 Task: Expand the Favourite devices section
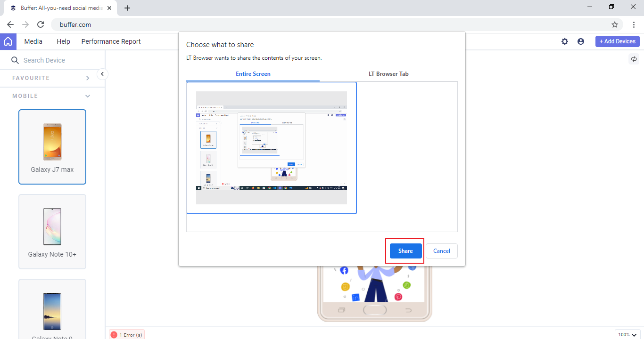click(x=88, y=78)
